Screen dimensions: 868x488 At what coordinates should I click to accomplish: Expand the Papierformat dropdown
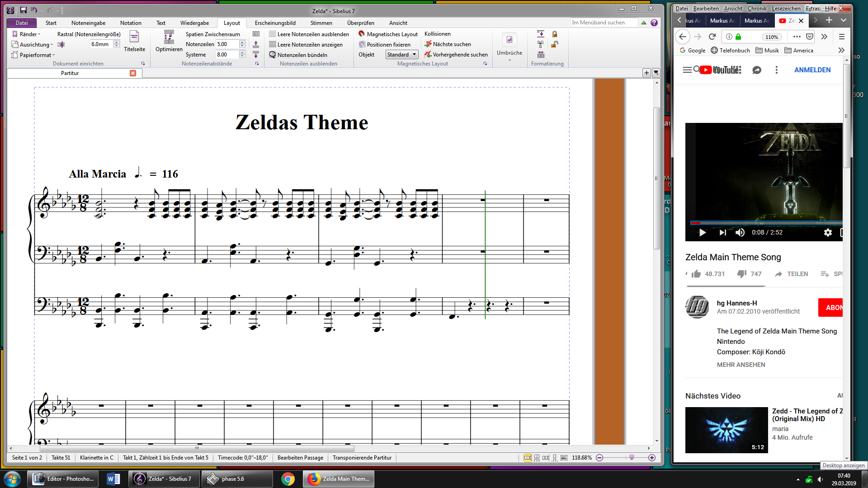pyautogui.click(x=36, y=55)
